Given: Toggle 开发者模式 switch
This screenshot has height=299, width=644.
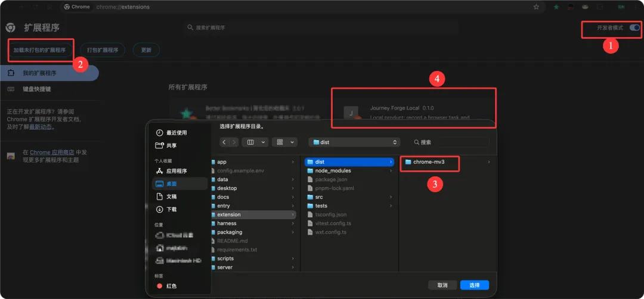Looking at the screenshot, I should pyautogui.click(x=634, y=27).
